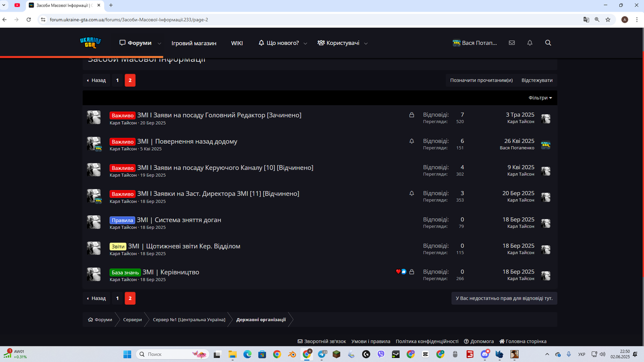This screenshot has height=362, width=644.
Task: Open Зворотній зв'язок footer link
Action: pos(322,341)
